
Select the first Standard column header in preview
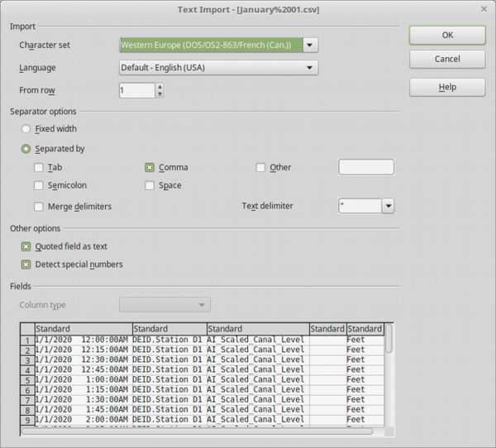(83, 329)
